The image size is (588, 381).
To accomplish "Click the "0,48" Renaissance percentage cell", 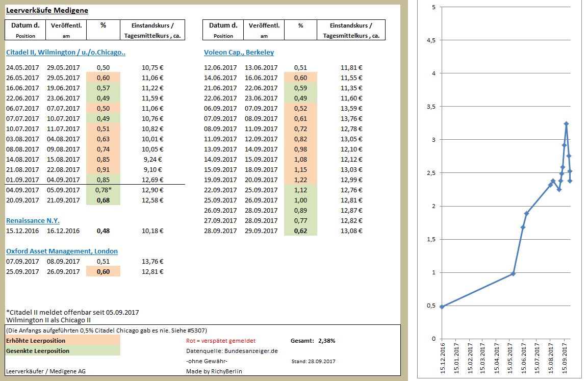I will (x=104, y=231).
